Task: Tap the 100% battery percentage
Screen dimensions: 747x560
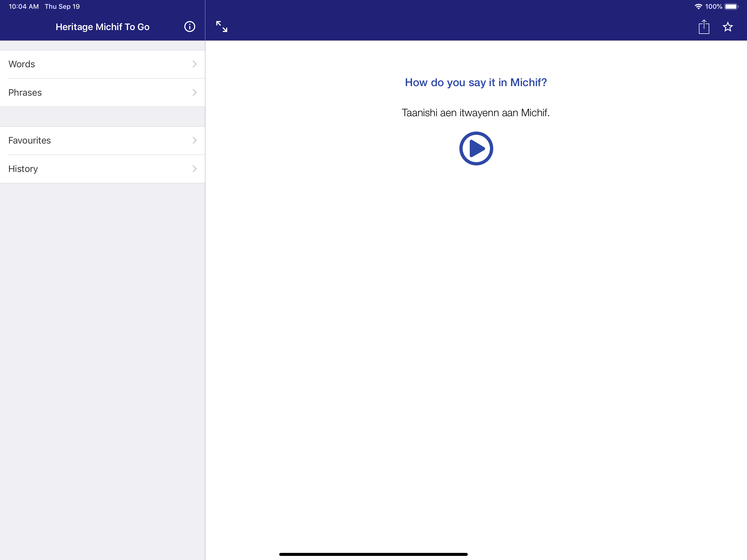Action: [714, 6]
